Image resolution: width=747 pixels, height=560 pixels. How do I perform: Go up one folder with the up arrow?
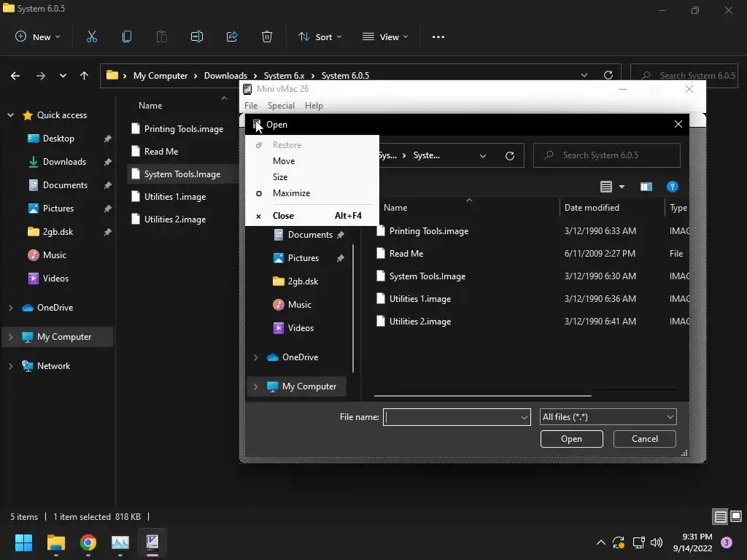pyautogui.click(x=85, y=75)
